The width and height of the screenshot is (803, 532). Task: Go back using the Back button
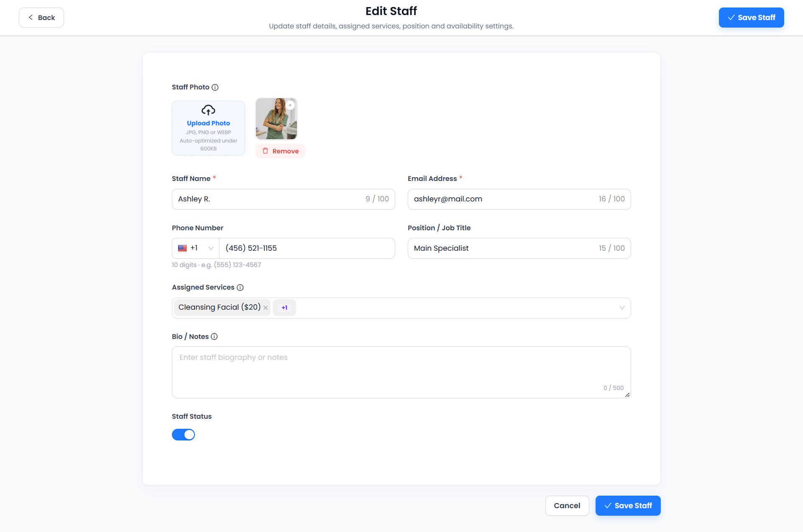(41, 18)
